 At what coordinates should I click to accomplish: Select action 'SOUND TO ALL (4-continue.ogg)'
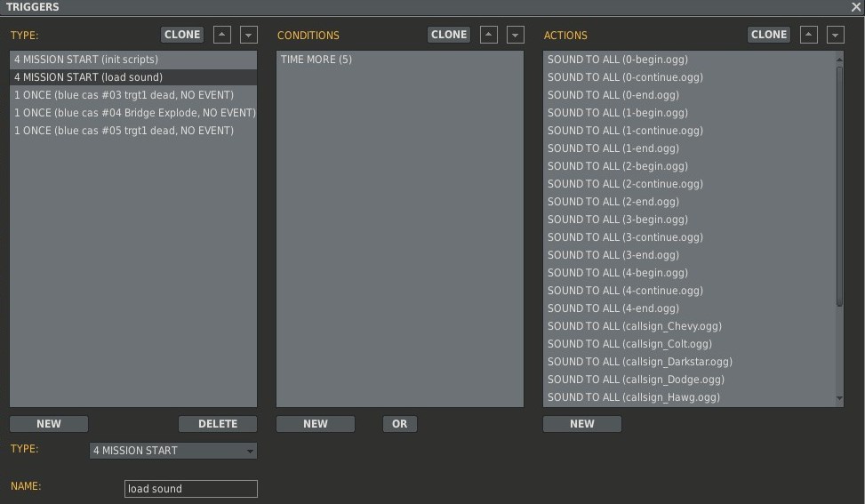tap(690, 291)
